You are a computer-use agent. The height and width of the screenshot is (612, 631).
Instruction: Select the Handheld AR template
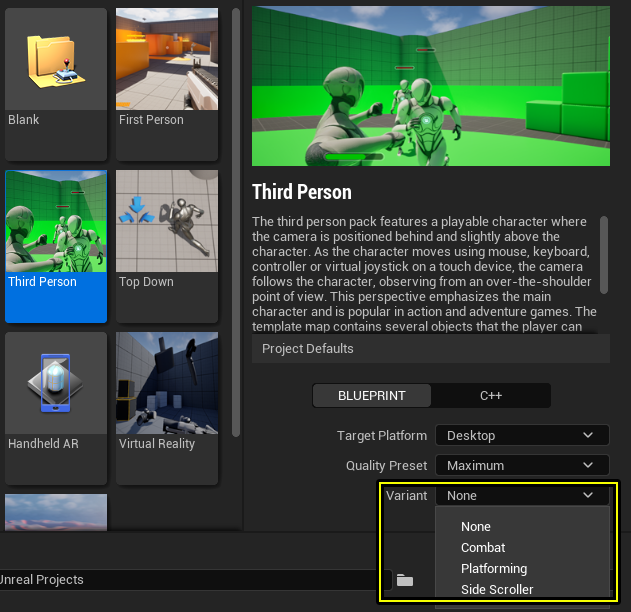pyautogui.click(x=56, y=408)
